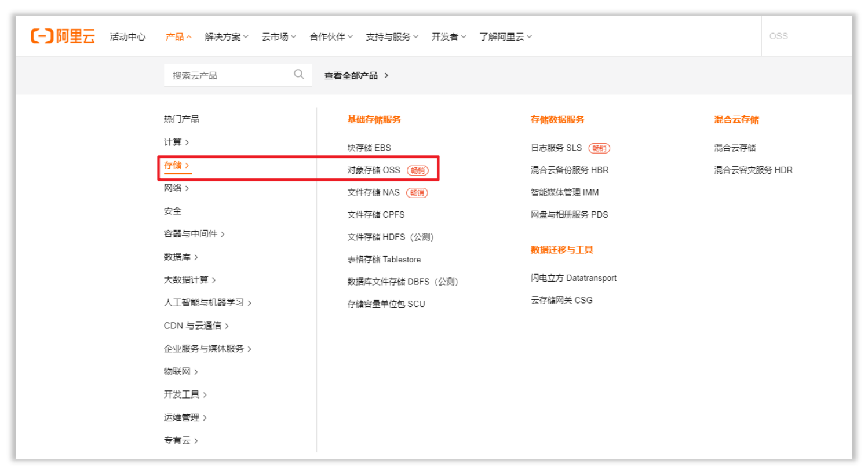This screenshot has height=475, width=868.
Task: Click the search magnifier icon
Action: pos(298,74)
